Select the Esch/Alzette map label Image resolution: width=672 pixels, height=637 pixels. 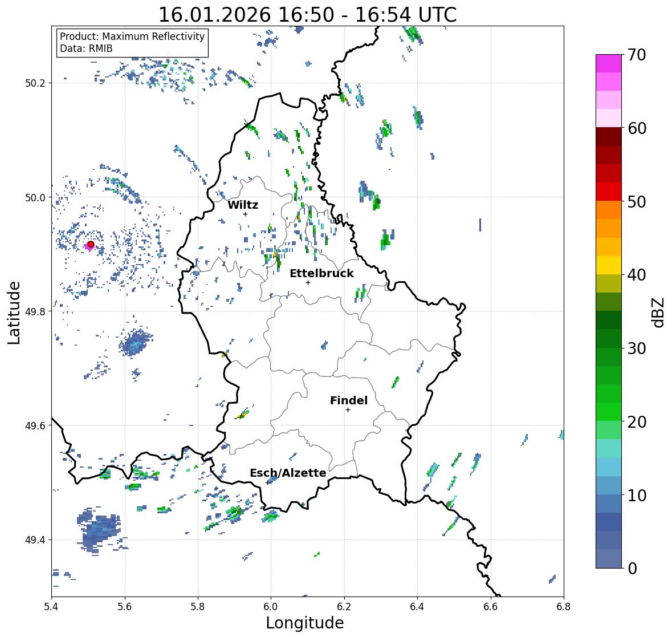(288, 473)
